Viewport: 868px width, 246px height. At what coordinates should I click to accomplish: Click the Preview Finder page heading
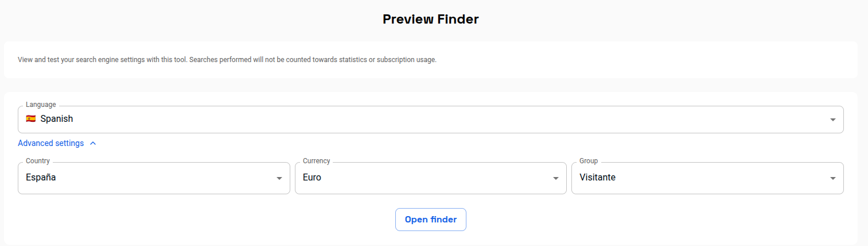pos(431,19)
